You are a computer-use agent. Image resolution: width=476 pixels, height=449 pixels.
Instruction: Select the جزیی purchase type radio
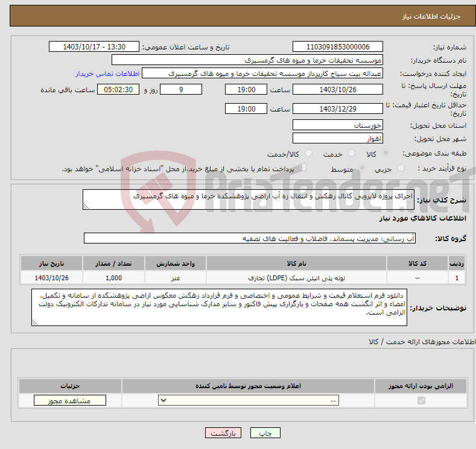point(401,168)
